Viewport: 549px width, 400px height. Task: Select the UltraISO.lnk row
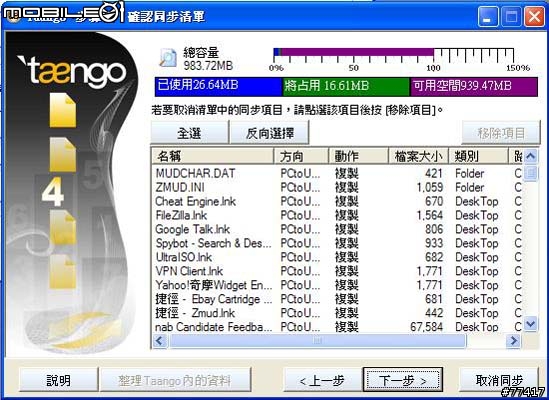(338, 257)
